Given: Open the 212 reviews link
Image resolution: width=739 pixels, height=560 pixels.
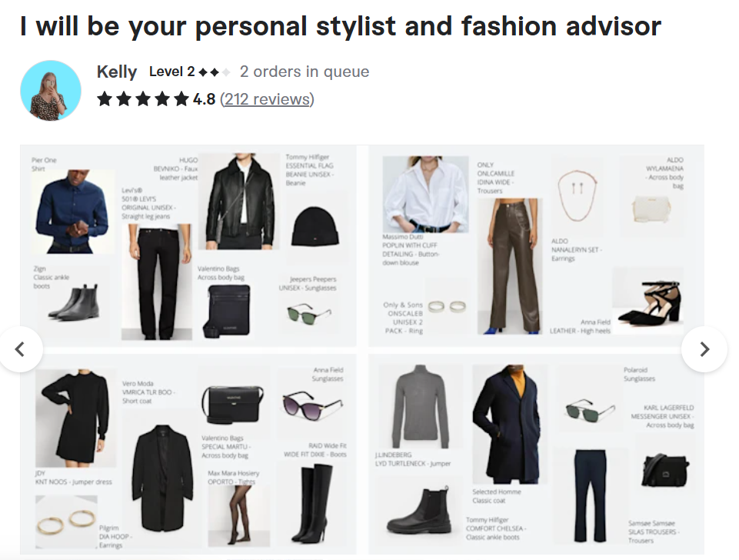Looking at the screenshot, I should [267, 99].
